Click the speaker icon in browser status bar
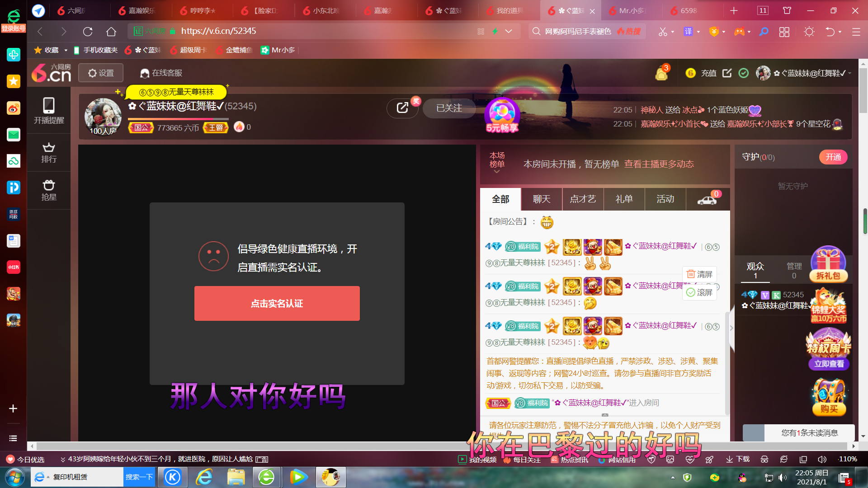This screenshot has height=488, width=868. coord(822,459)
